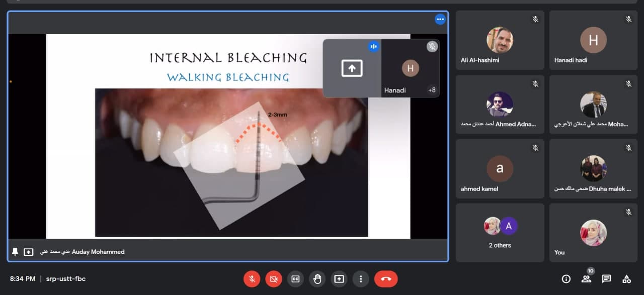
Task: Open the participants panel
Action: coord(586,278)
